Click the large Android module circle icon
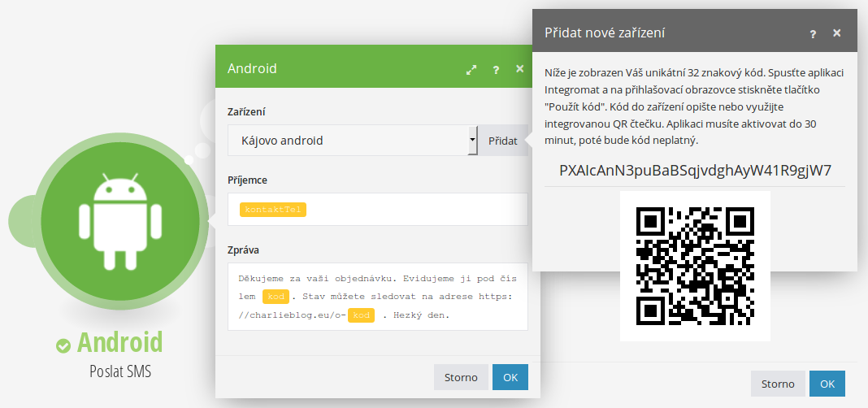The height and width of the screenshot is (408, 868). [120, 221]
